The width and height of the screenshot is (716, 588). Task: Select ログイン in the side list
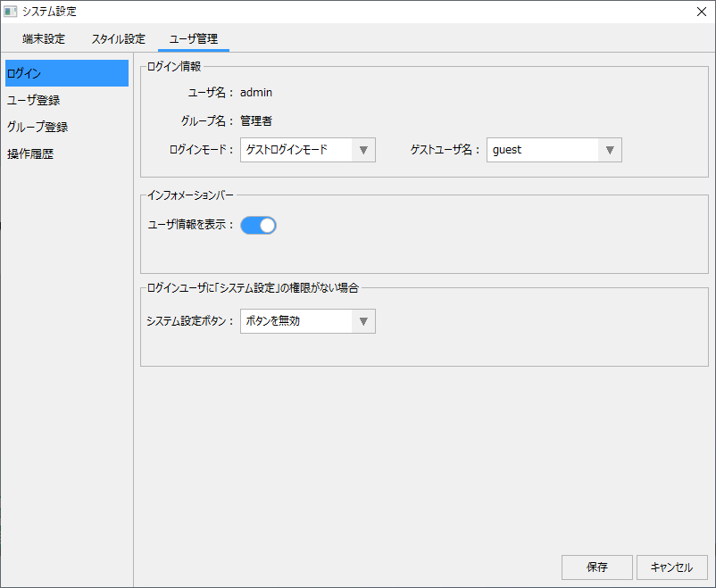tap(67, 73)
